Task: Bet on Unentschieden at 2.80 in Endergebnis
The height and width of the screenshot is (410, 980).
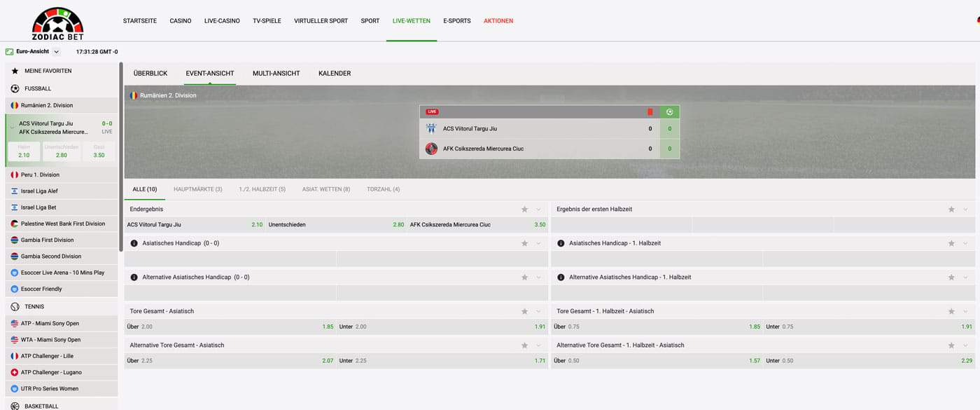Action: tap(336, 224)
